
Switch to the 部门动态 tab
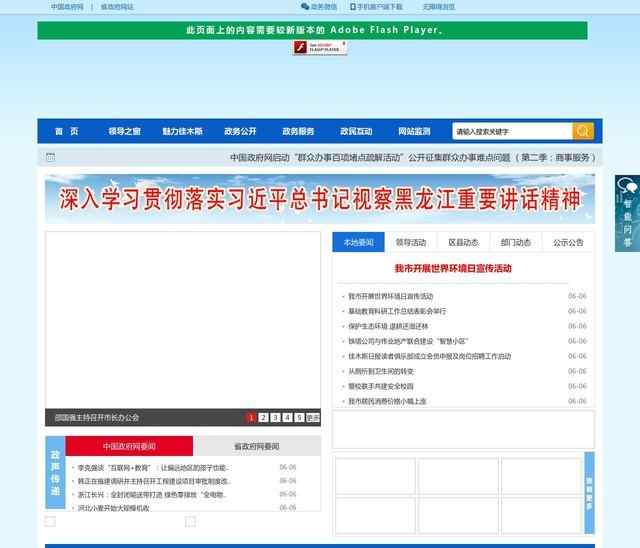[516, 242]
